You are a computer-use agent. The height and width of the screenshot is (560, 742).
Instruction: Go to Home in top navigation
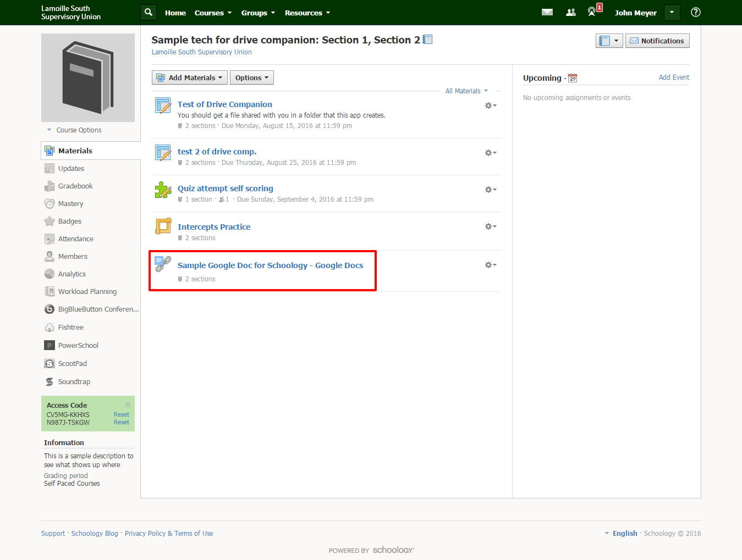[175, 13]
